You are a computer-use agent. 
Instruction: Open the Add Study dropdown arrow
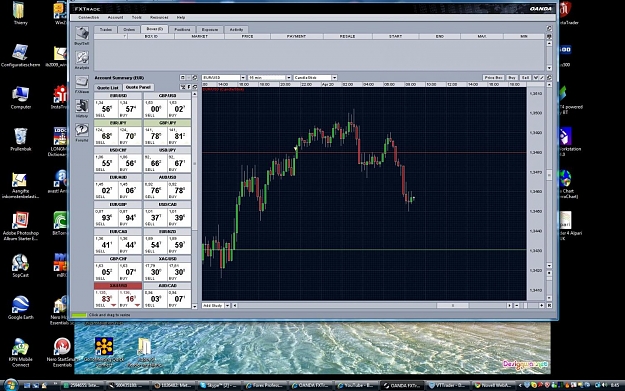coord(228,305)
